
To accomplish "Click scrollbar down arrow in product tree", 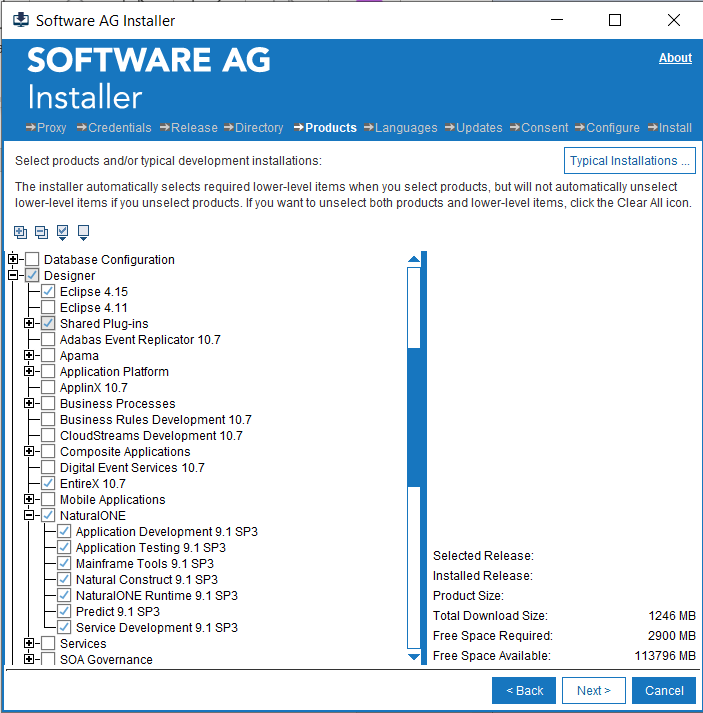I will (414, 657).
